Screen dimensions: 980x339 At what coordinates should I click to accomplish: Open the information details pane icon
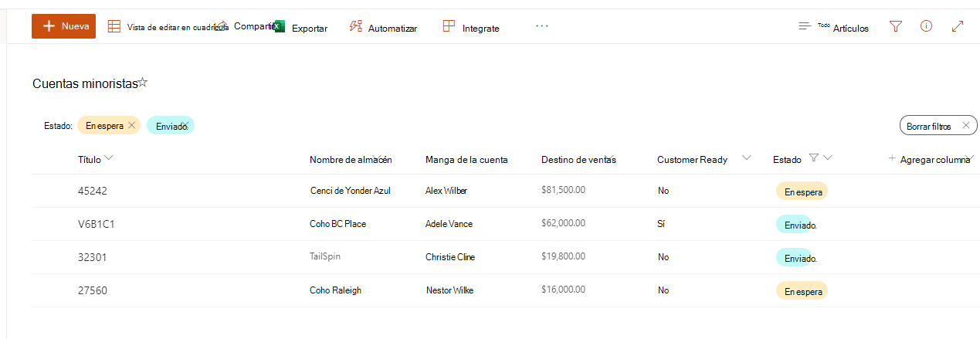pyautogui.click(x=926, y=26)
